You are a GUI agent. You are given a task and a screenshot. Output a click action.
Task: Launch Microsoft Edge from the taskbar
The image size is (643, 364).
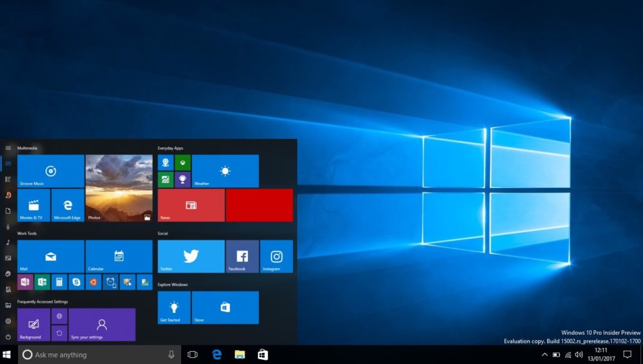click(x=216, y=354)
